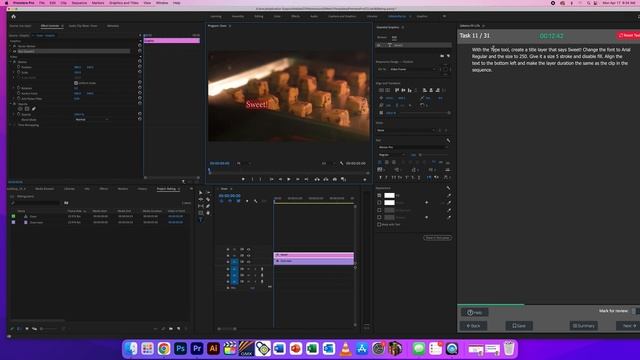Click the Save button
The height and width of the screenshot is (360, 640).
(519, 326)
